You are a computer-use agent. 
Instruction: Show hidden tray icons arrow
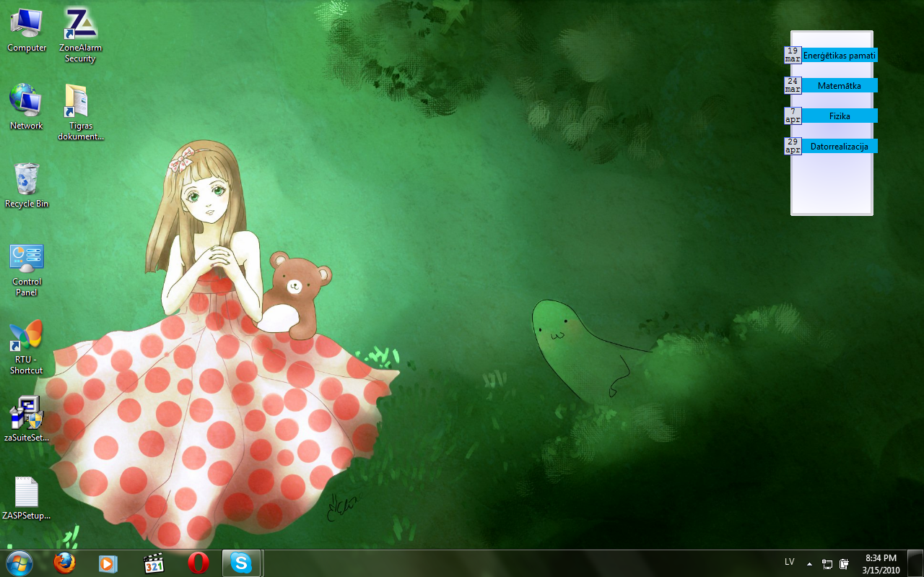[x=809, y=563]
